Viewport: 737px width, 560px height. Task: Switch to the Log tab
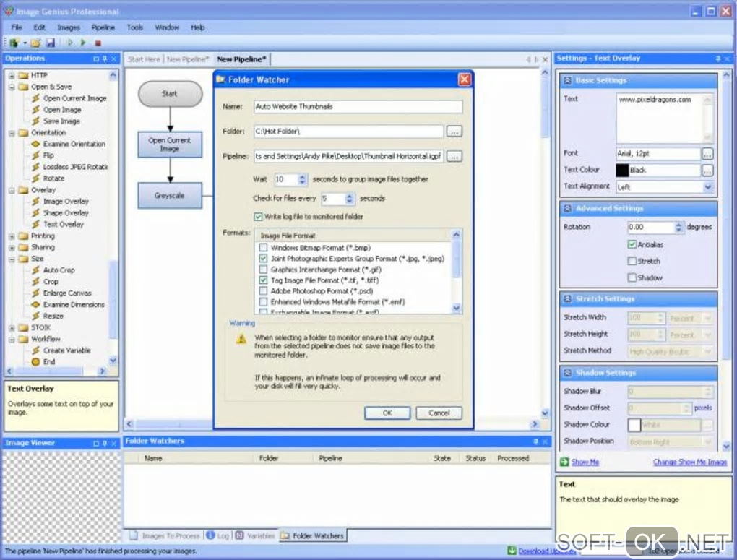point(217,535)
